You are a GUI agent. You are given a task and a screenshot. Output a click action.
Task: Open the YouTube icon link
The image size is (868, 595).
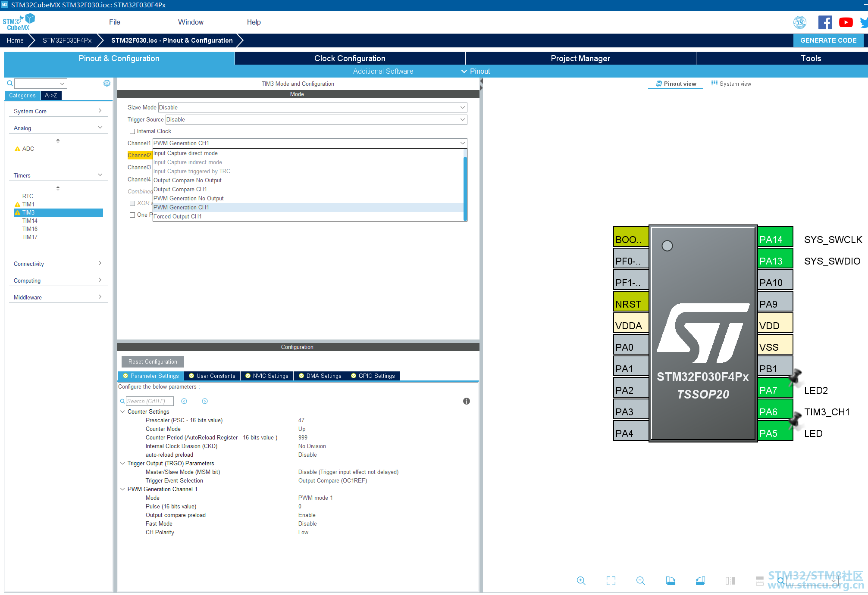pyautogui.click(x=846, y=22)
